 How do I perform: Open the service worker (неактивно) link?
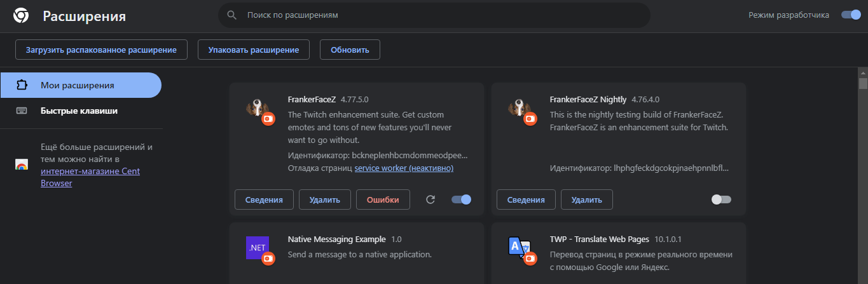pos(404,169)
